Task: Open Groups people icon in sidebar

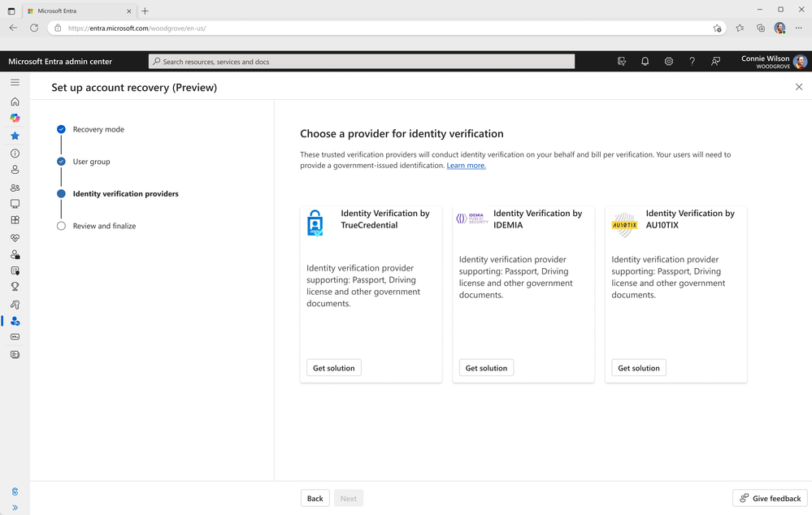Action: pyautogui.click(x=15, y=188)
